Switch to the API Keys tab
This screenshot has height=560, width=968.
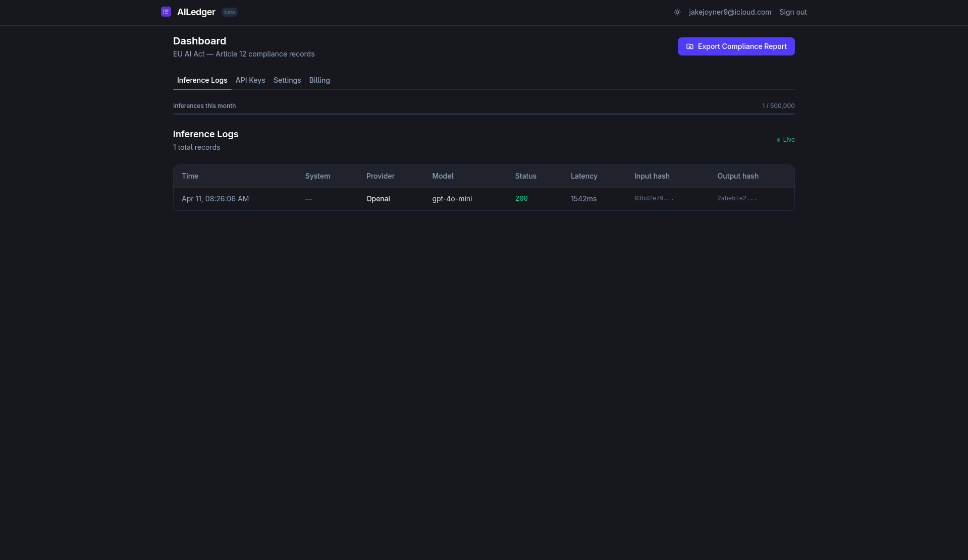[250, 80]
